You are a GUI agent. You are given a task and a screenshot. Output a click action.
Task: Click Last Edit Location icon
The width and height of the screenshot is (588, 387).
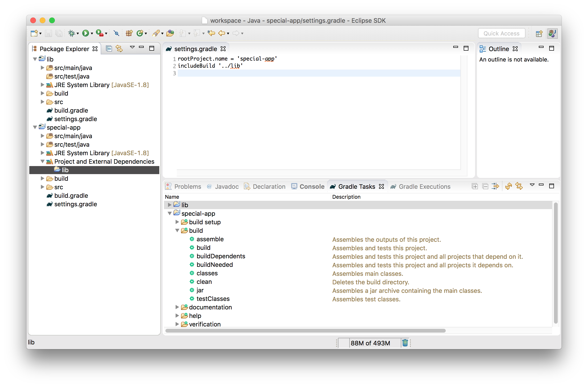pyautogui.click(x=211, y=33)
